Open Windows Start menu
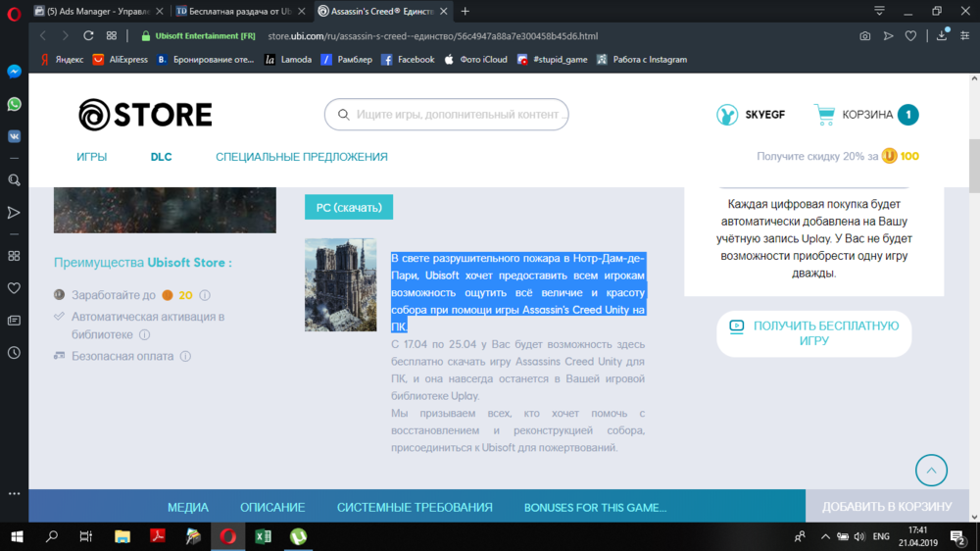Image resolution: width=980 pixels, height=551 pixels. pos(17,536)
